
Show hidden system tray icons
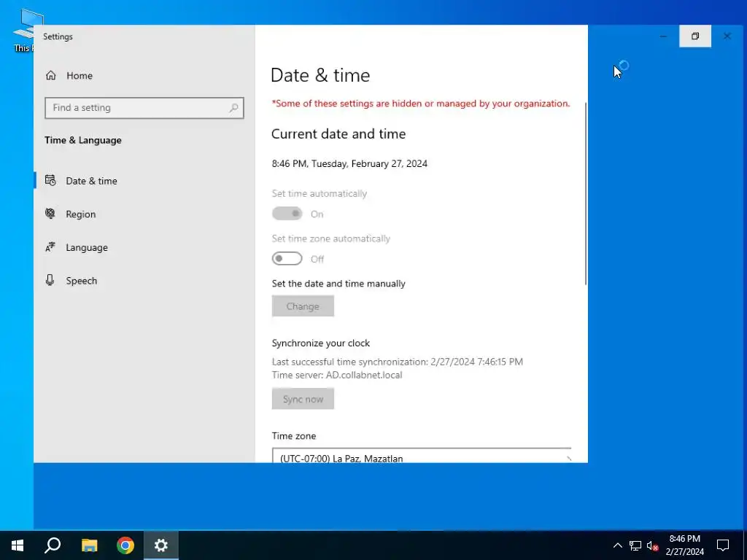coord(617,545)
